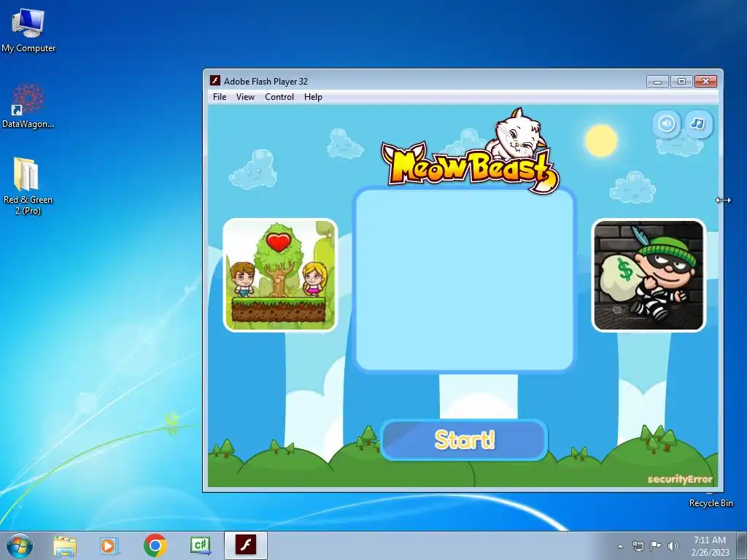Open the network status tray icon
Viewport: 747px width, 560px height.
pos(638,546)
